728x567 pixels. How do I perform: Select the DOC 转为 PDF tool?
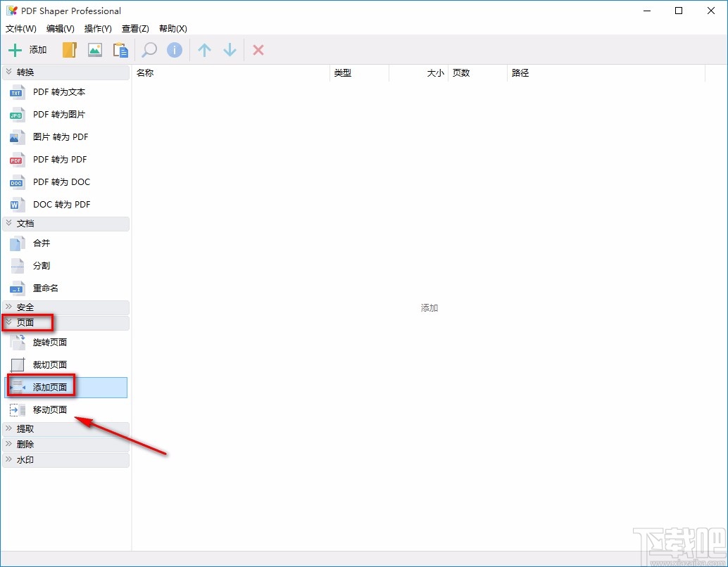[x=61, y=204]
